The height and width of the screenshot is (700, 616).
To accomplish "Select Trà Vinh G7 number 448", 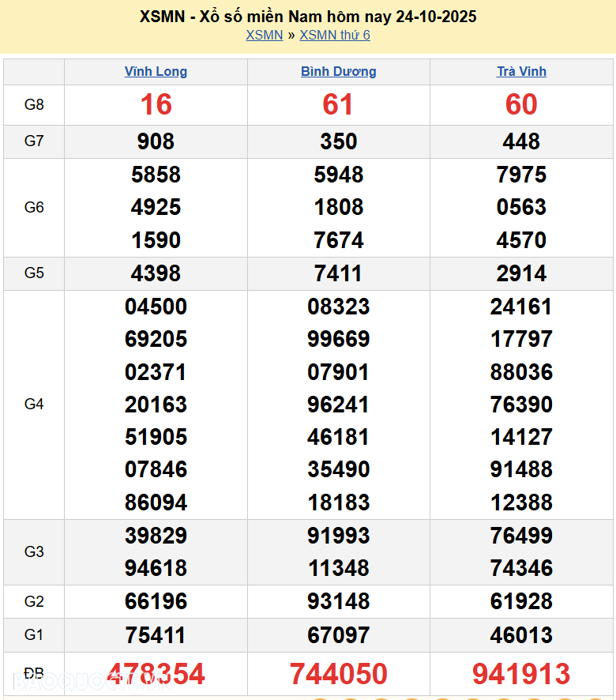I will [521, 141].
